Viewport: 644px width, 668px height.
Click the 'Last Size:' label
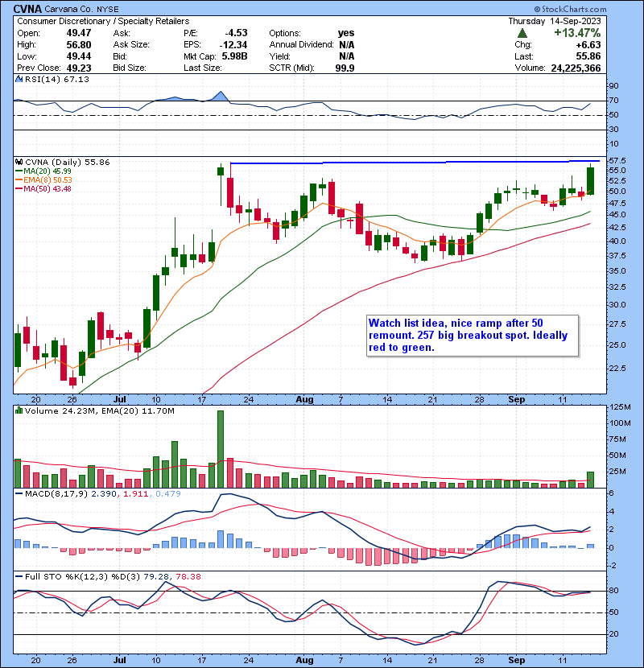pyautogui.click(x=203, y=68)
